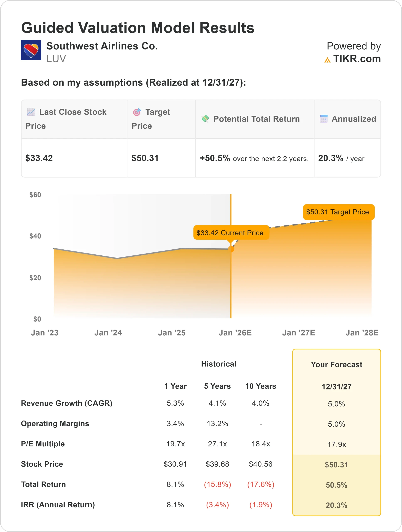This screenshot has height=532, width=402.
Task: Click the money icon beside Potential Total Return
Action: pyautogui.click(x=205, y=119)
